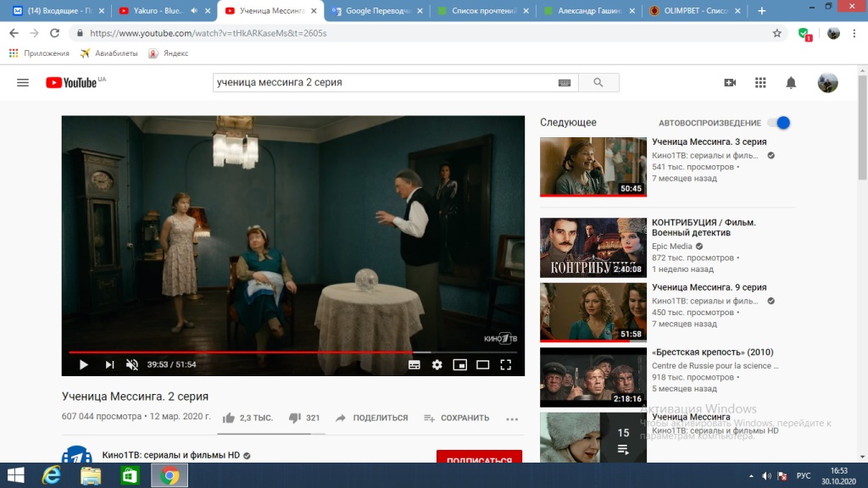This screenshot has width=868, height=488.
Task: Go back in browser history
Action: (x=14, y=33)
